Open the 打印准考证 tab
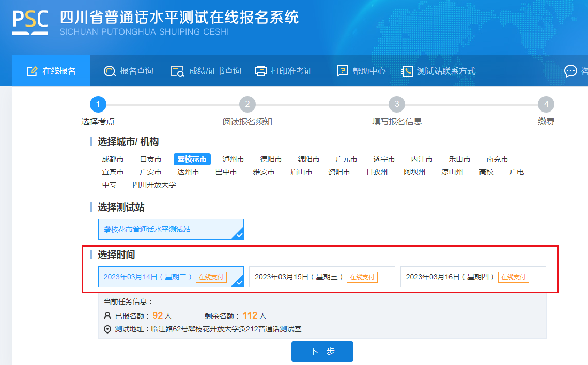588x365 pixels. point(291,71)
